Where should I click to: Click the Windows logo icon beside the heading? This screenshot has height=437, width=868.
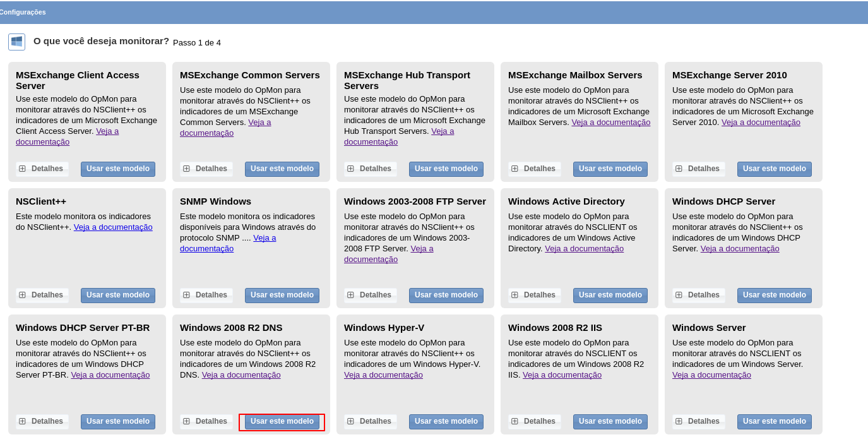(x=16, y=42)
